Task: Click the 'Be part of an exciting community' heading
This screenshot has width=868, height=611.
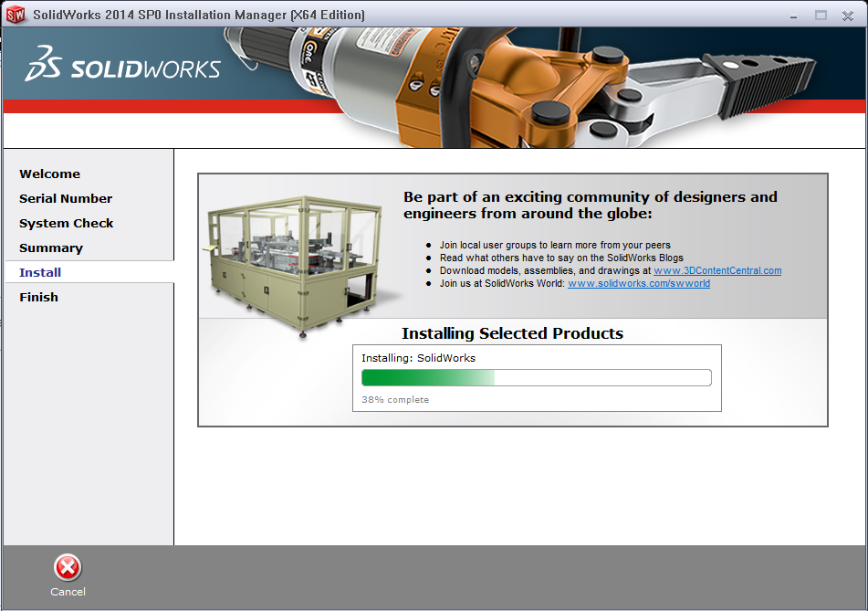Action: coord(591,205)
